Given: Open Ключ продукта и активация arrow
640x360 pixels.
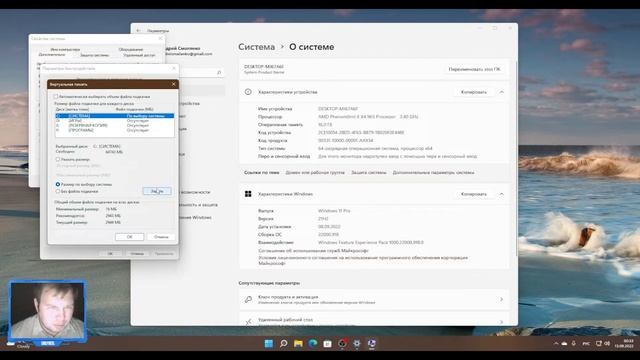Looking at the screenshot, I should click(x=502, y=300).
